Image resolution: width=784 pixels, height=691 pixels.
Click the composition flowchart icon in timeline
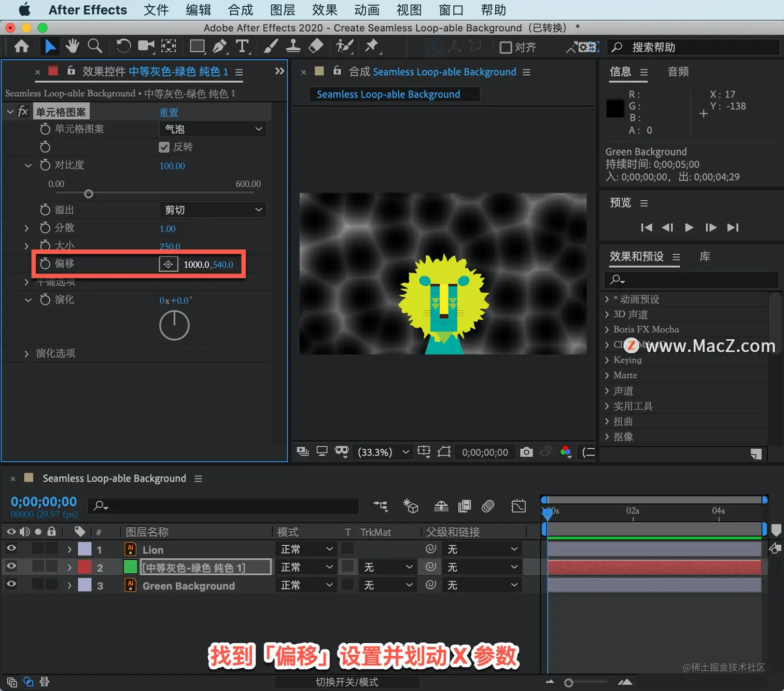[381, 506]
